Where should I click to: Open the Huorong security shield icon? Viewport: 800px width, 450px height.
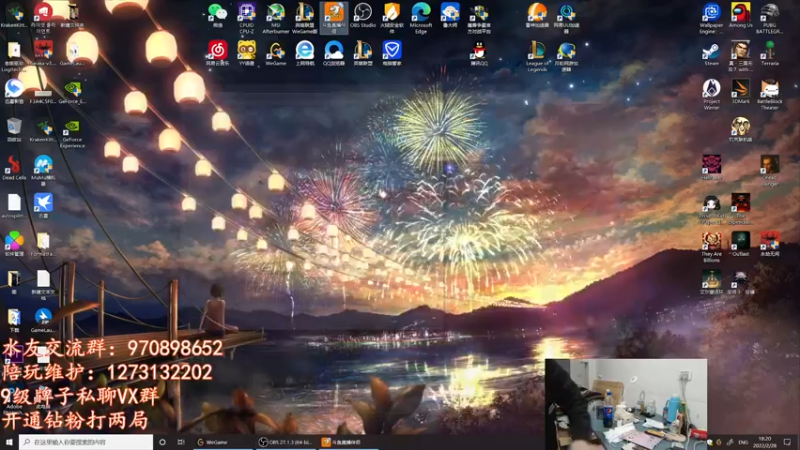click(x=392, y=18)
